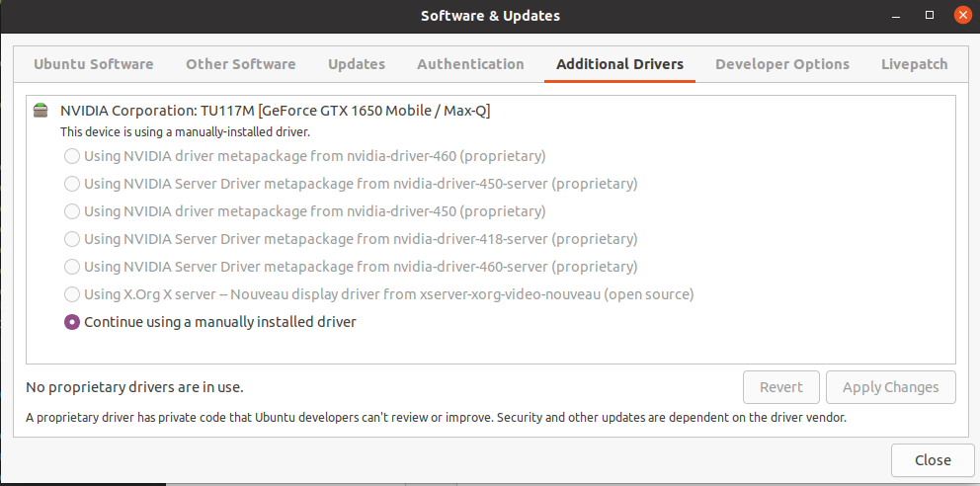The image size is (980, 486).
Task: Click the NVIDIA Corporation TU117M device title
Action: coord(275,112)
